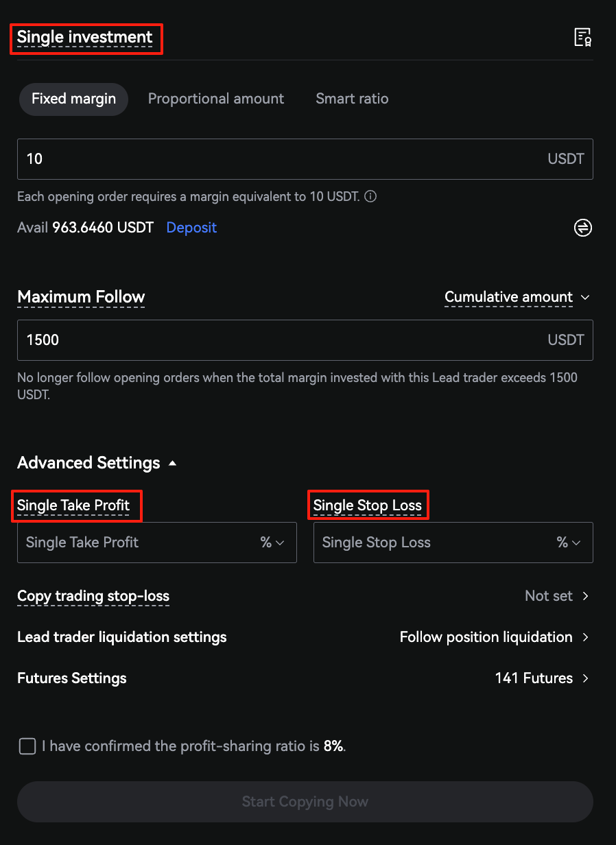Open Copy trading stop-loss arrow
The height and width of the screenshot is (845, 616).
coord(585,596)
